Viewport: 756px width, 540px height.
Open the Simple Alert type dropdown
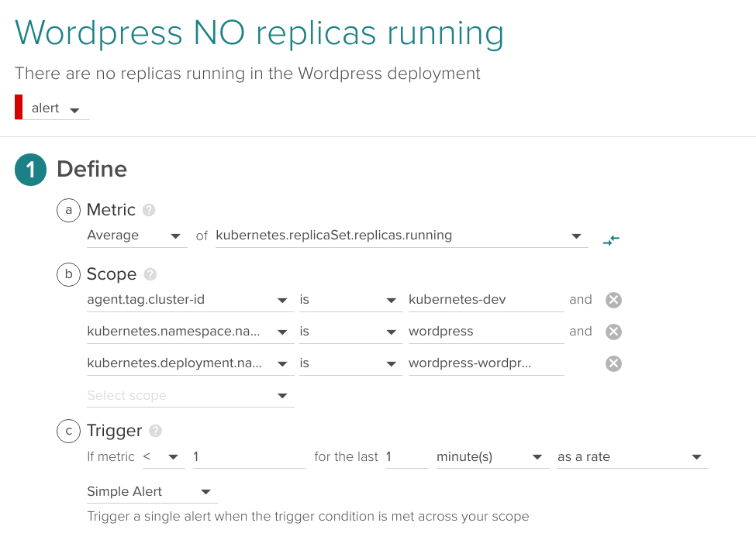(x=152, y=492)
